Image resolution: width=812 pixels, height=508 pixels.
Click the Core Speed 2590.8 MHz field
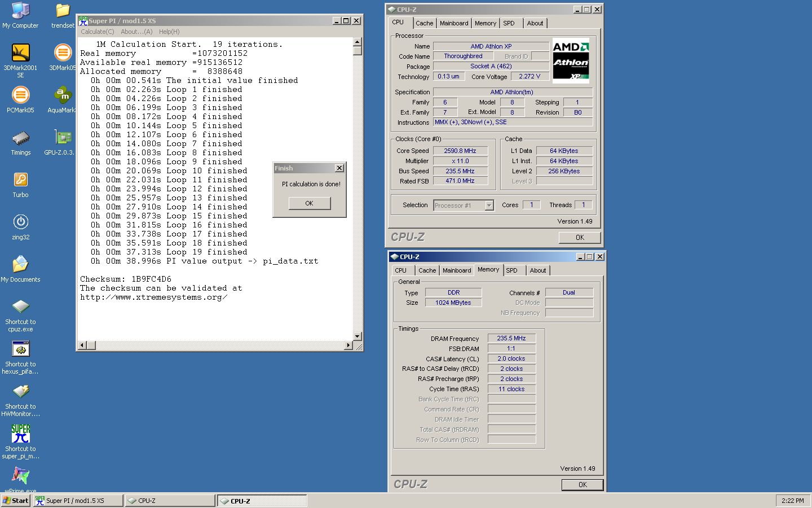tap(460, 151)
